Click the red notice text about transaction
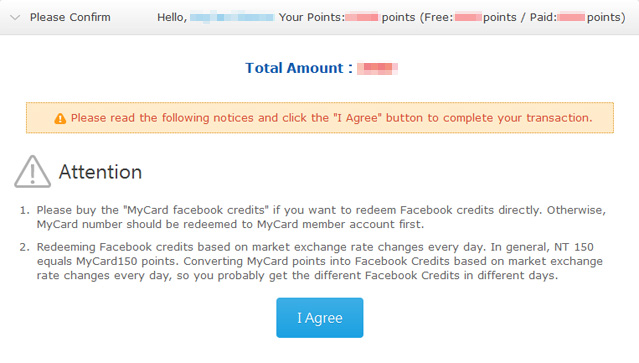 (x=331, y=118)
